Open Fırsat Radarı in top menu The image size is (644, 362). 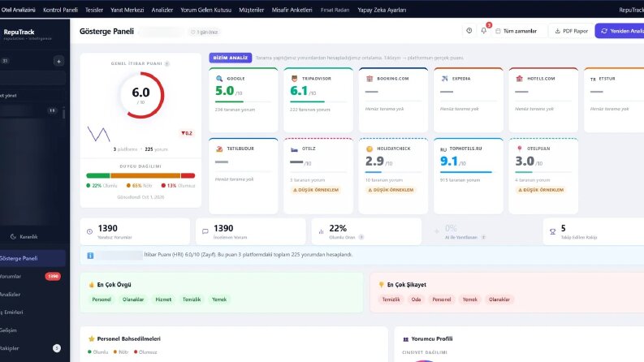pyautogui.click(x=335, y=10)
